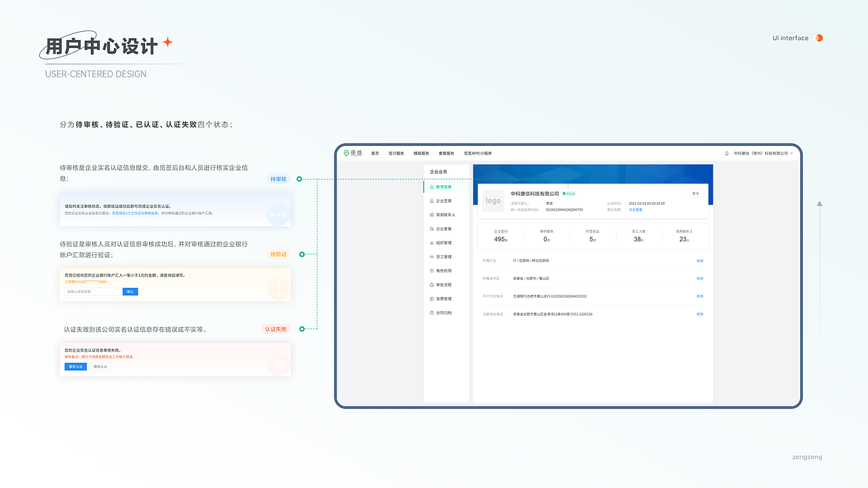
Task: Click 修改 in the 开户行及账号 row
Action: [700, 296]
